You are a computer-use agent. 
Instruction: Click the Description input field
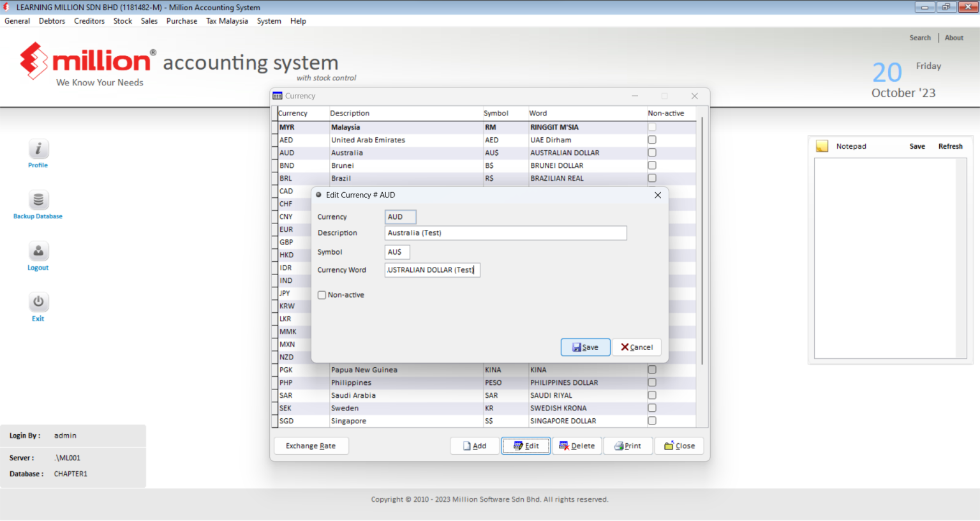coord(505,233)
